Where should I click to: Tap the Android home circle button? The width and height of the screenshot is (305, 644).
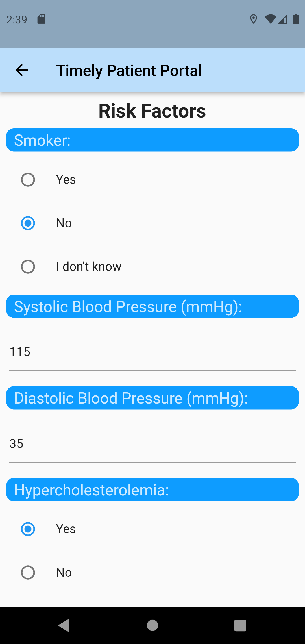point(152,625)
